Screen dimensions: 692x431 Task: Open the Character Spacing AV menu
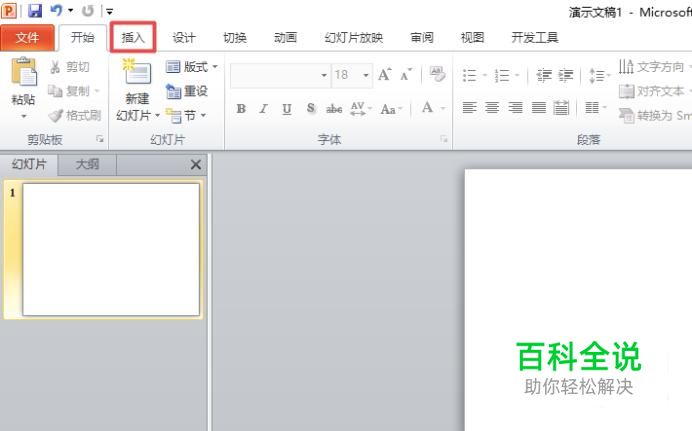[361, 109]
